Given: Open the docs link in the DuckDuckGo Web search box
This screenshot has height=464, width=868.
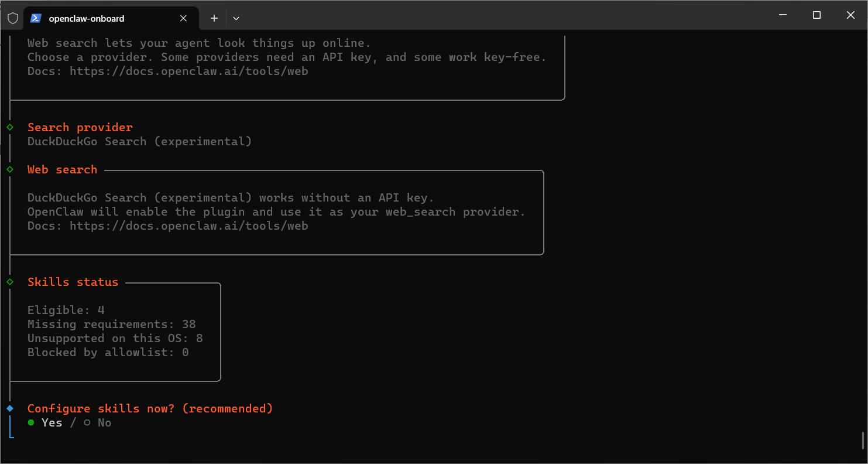Looking at the screenshot, I should [x=188, y=226].
